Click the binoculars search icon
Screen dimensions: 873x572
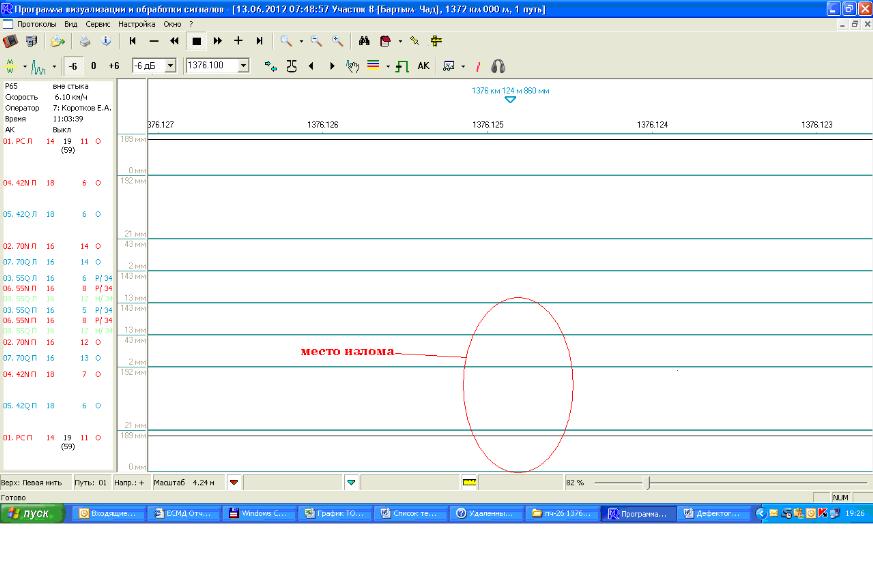[x=364, y=41]
